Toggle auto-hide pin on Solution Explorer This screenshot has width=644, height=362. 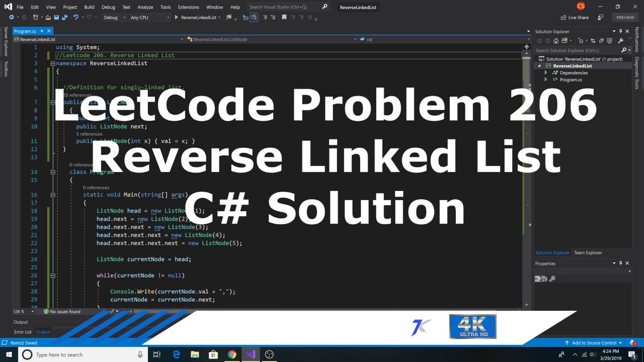click(x=620, y=31)
